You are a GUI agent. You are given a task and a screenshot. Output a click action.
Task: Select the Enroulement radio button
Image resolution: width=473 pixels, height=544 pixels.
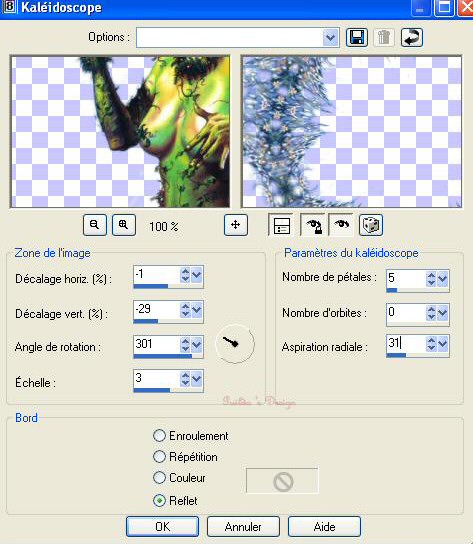(x=159, y=435)
